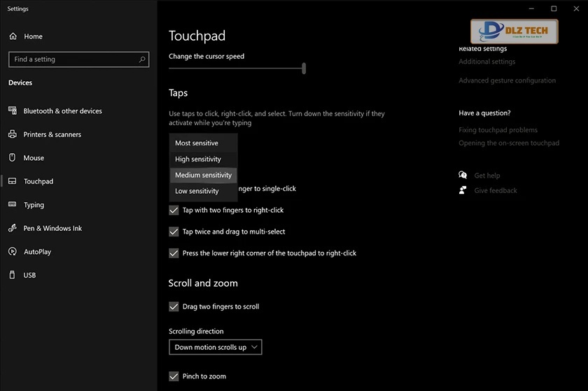Viewport: 588px width, 391px height.
Task: Click the Get help chat icon
Action: click(463, 175)
